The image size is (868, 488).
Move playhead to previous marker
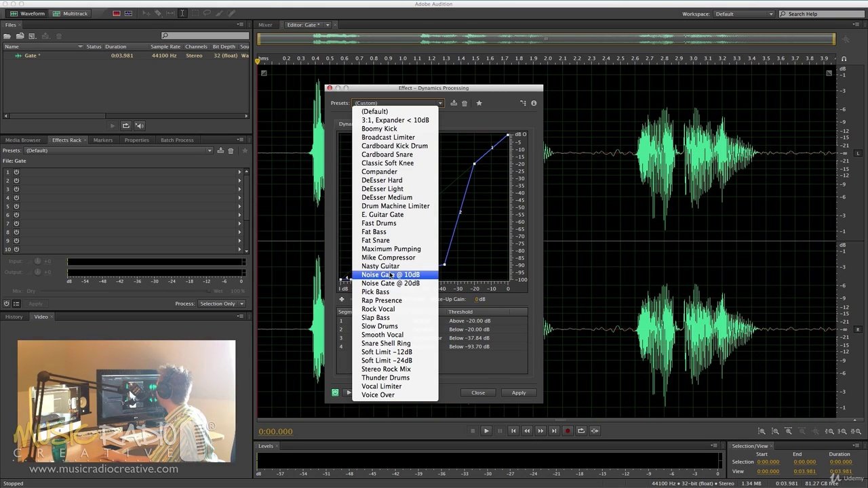pos(513,430)
